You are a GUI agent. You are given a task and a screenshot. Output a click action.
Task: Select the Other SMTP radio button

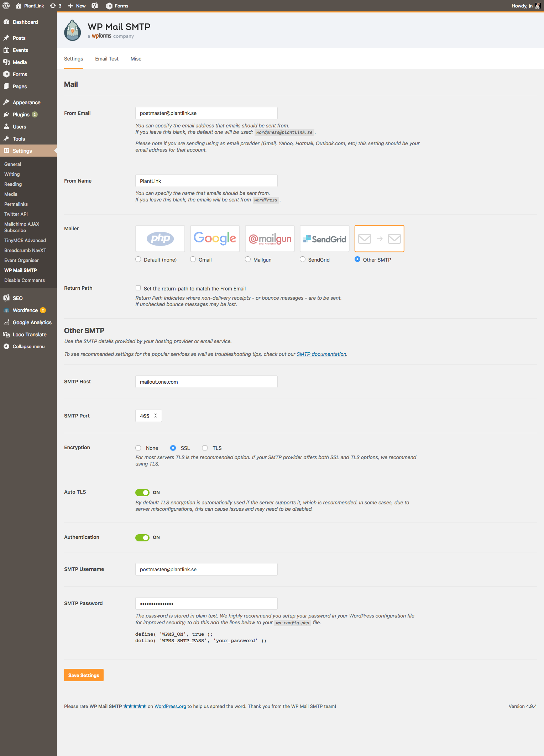[357, 259]
